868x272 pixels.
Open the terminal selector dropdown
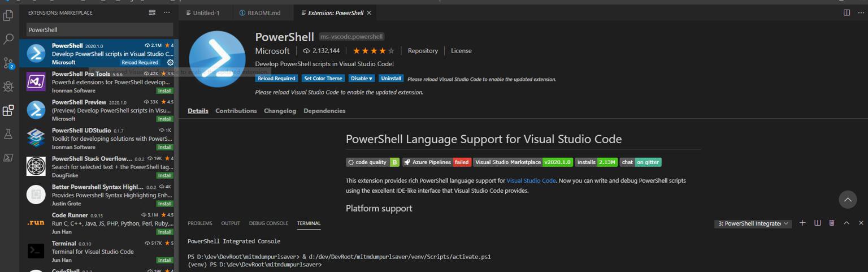tap(753, 223)
